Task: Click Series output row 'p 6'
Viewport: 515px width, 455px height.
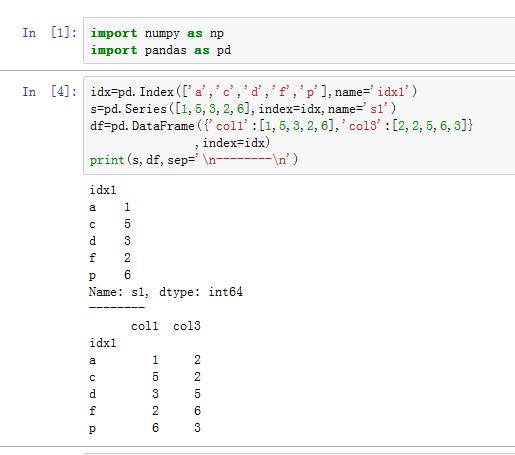Action: pos(110,275)
